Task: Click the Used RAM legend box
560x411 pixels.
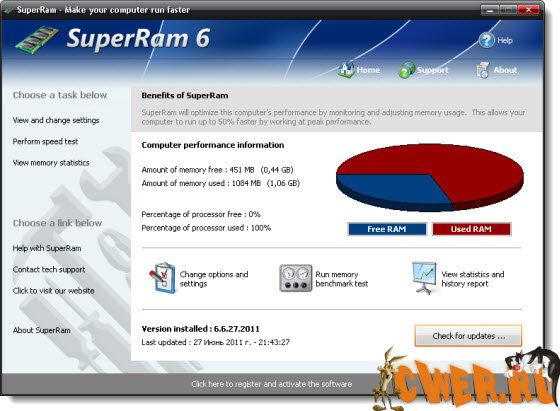Action: tap(471, 229)
